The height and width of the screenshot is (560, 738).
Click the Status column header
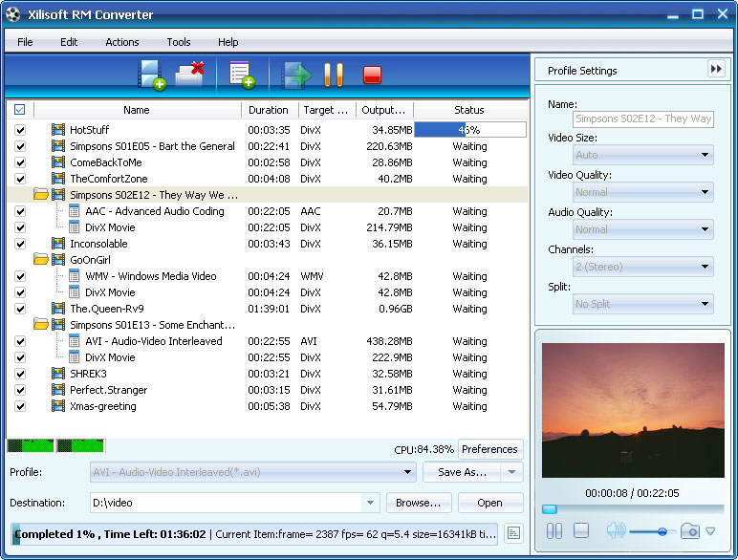pyautogui.click(x=469, y=110)
